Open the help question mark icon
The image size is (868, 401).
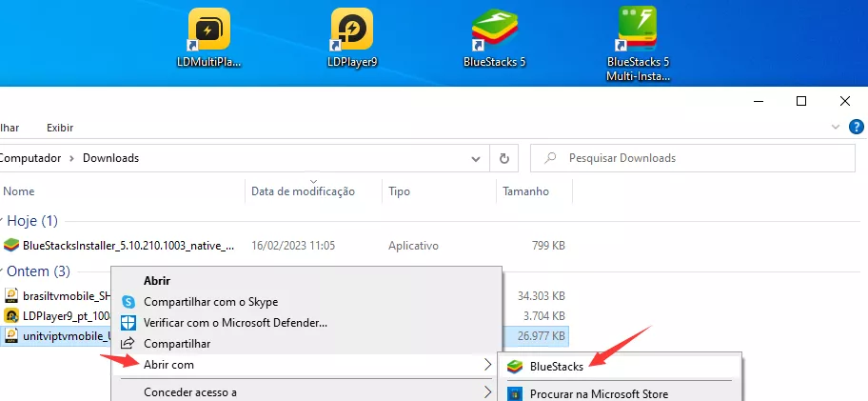tap(854, 127)
